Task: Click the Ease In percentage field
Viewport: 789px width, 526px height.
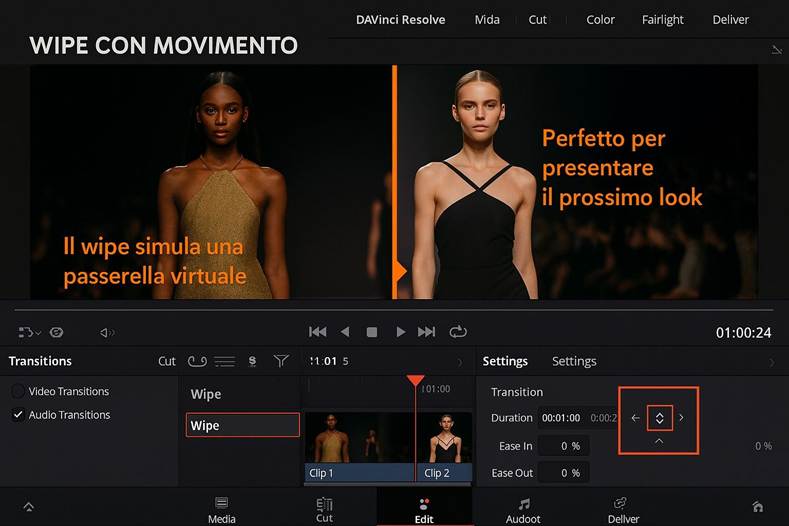Action: pos(563,446)
